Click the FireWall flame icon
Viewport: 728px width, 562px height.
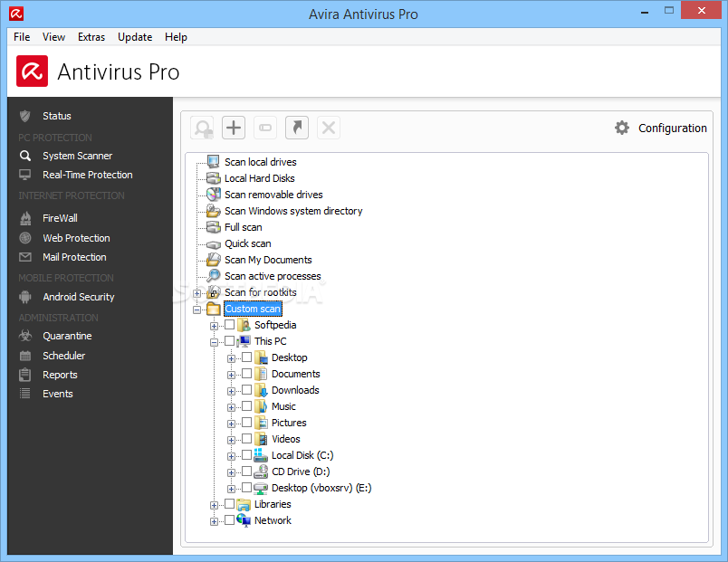[25, 218]
